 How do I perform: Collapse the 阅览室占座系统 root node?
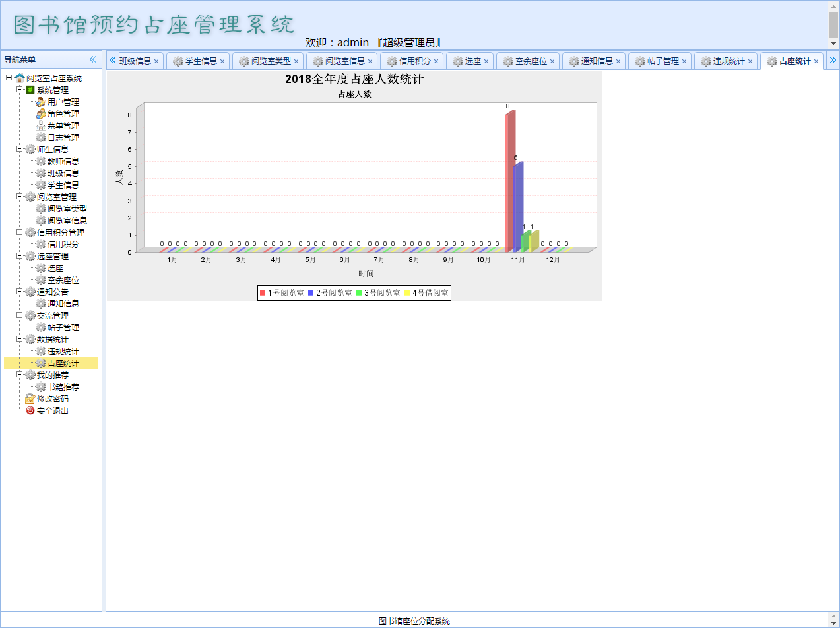click(9, 78)
